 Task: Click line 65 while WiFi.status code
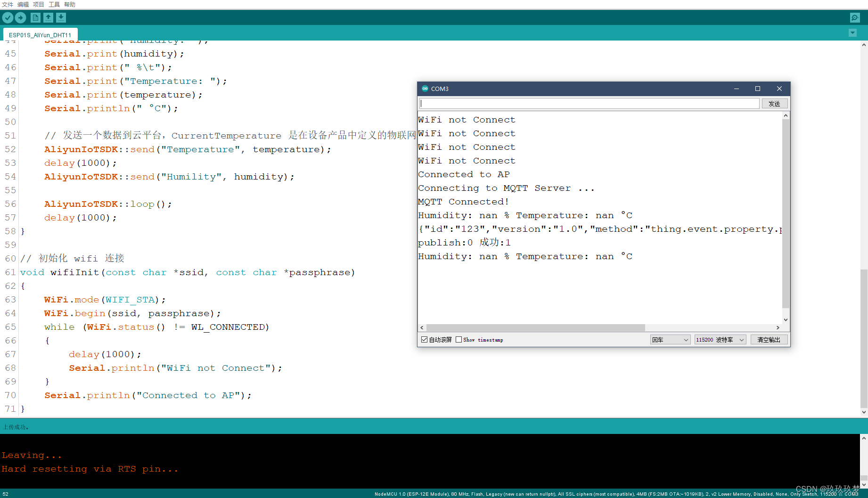pyautogui.click(x=156, y=327)
